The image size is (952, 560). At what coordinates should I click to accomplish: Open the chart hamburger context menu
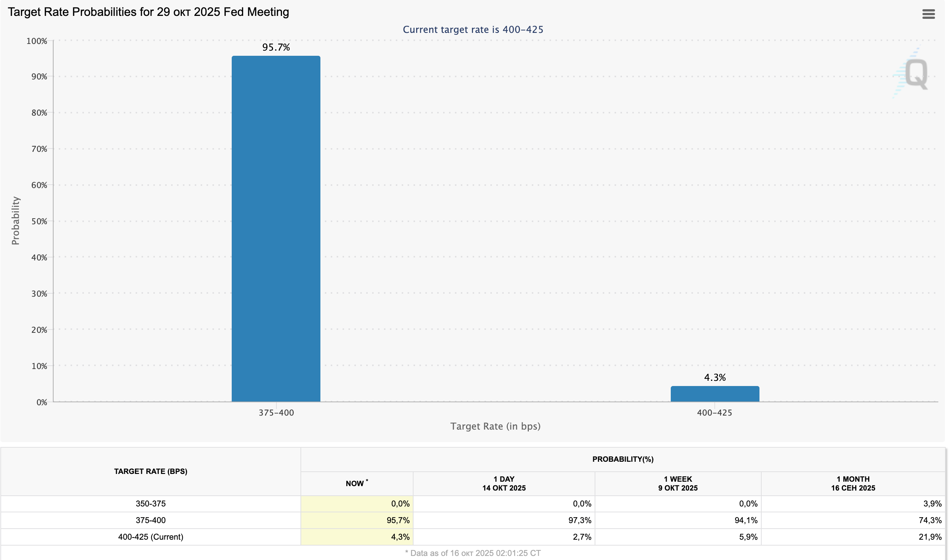928,14
